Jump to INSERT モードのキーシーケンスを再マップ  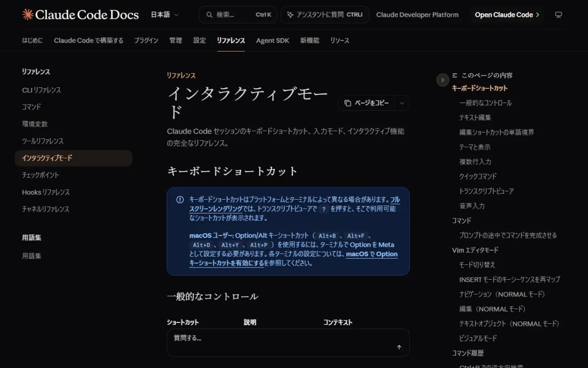click(x=509, y=280)
